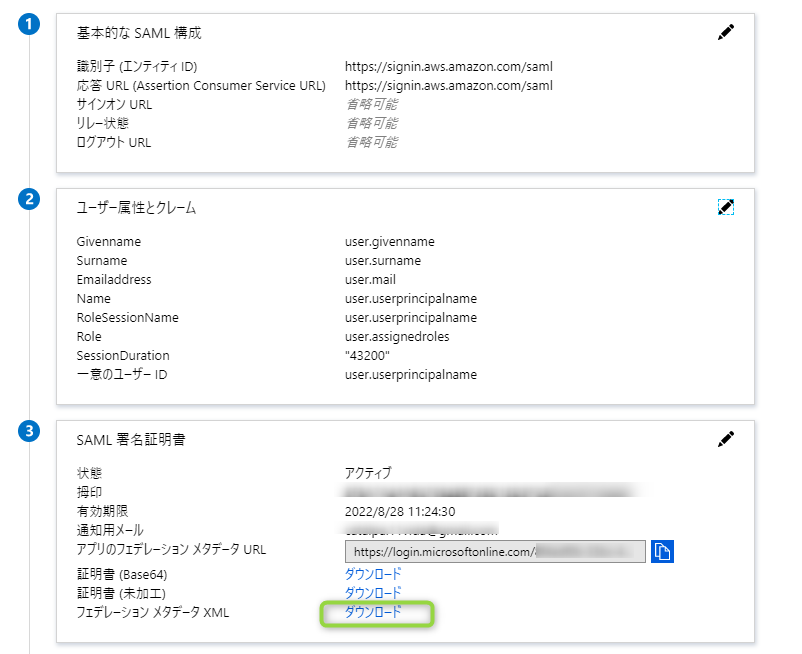802x654 pixels.
Task: Select the step 1 numbered badge
Action: click(x=27, y=25)
